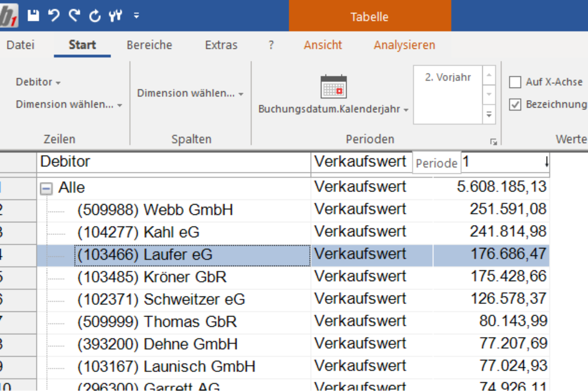Click the Tabelle contextual tab header

point(370,17)
